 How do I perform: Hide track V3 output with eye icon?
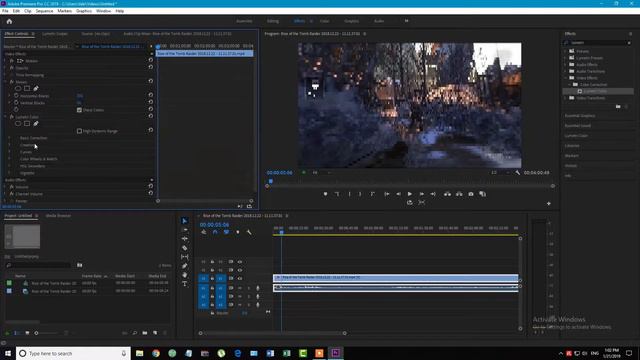point(240,262)
